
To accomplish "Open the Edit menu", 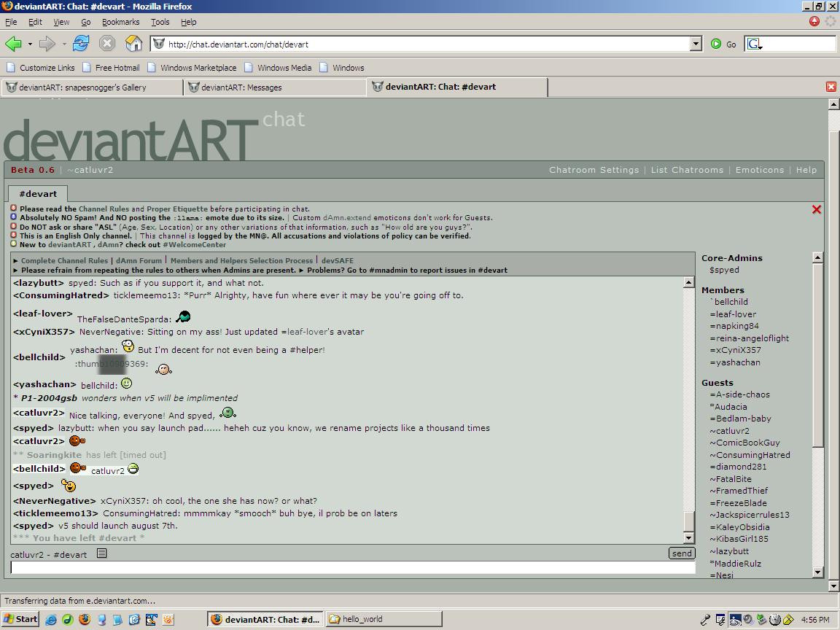I will coord(35,22).
